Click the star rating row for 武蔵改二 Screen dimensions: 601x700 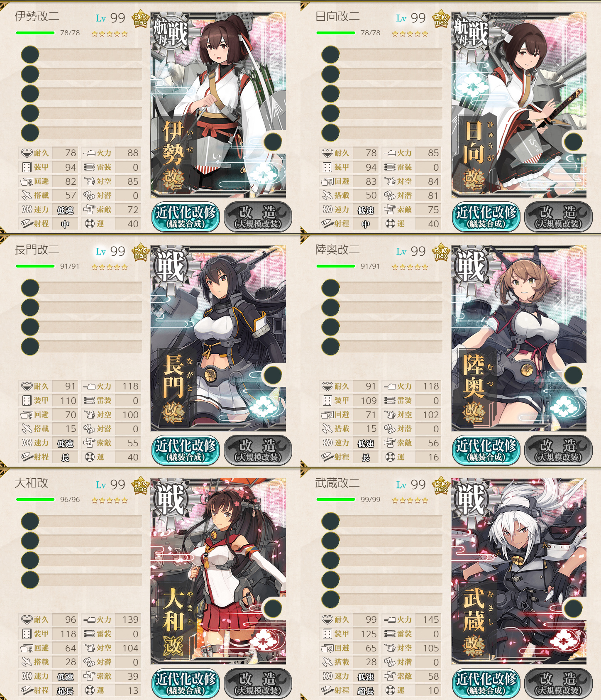tap(410, 500)
